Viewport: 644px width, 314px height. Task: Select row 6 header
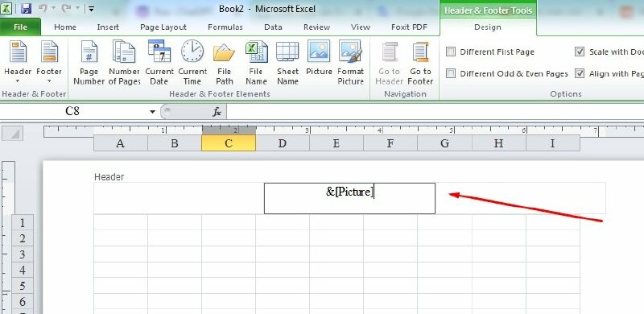click(x=23, y=301)
